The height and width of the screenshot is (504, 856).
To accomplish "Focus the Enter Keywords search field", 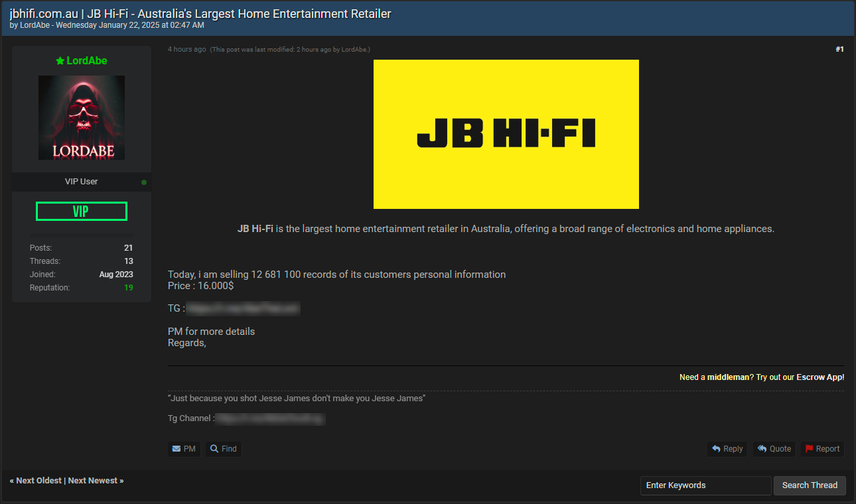I will pyautogui.click(x=706, y=485).
